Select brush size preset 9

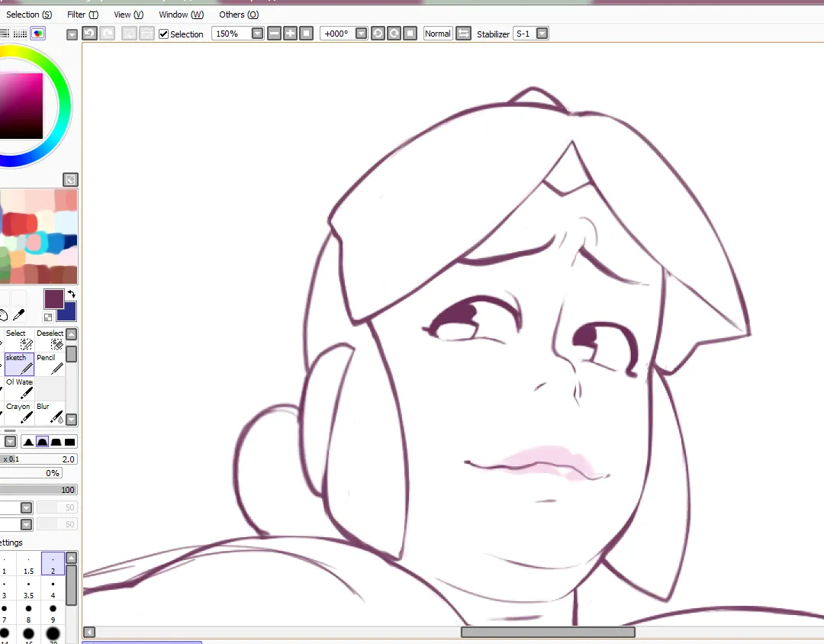(53, 613)
